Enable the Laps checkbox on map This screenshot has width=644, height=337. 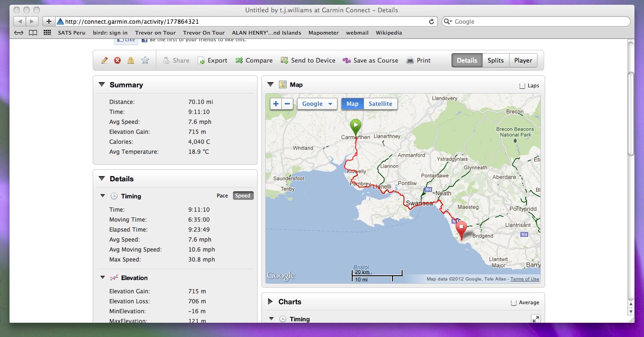[x=522, y=86]
